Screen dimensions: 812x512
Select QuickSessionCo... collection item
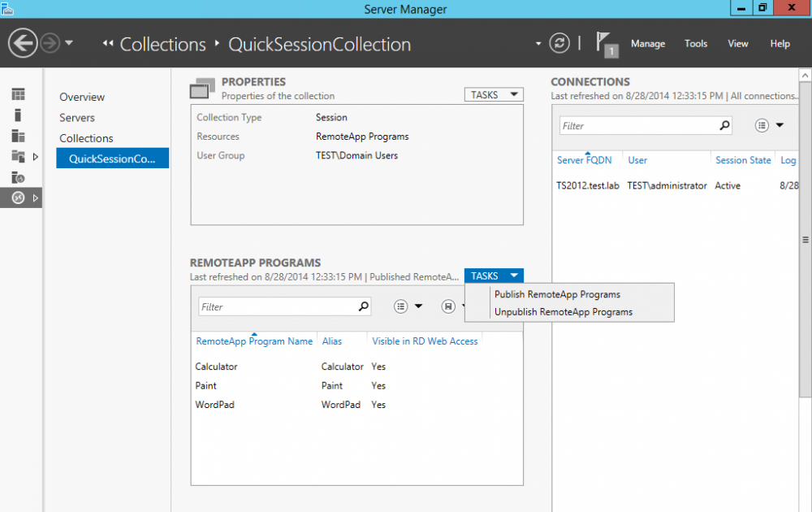[112, 158]
